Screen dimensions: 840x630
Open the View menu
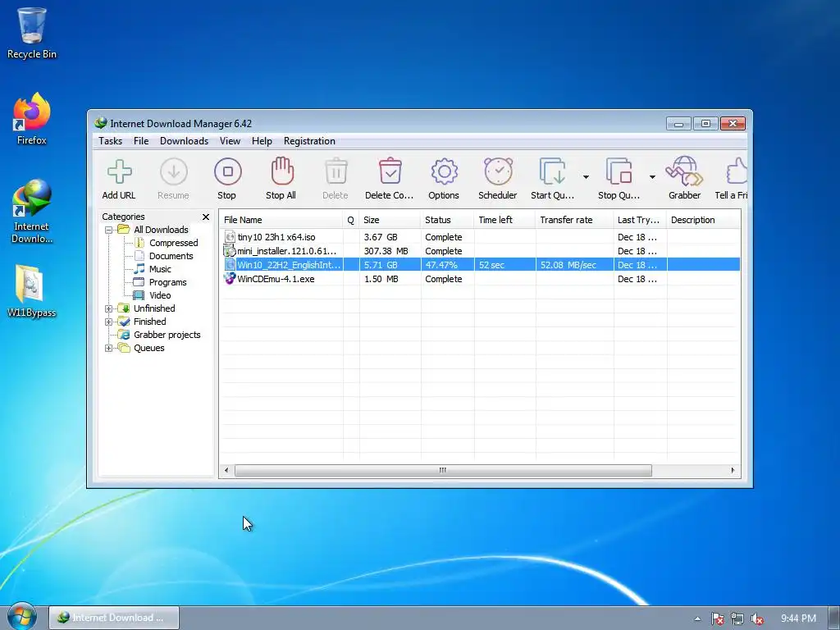pyautogui.click(x=230, y=141)
